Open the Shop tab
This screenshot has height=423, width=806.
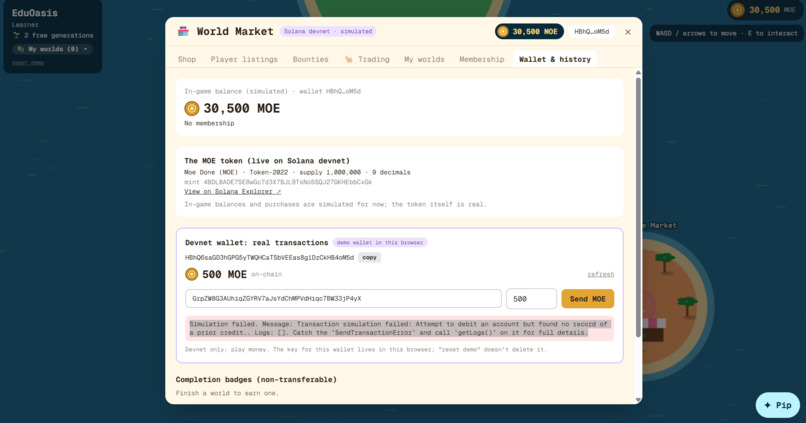(187, 60)
